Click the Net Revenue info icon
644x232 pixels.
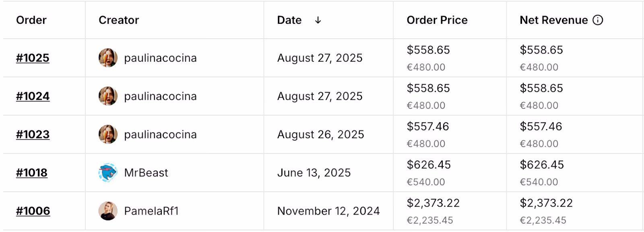pyautogui.click(x=598, y=20)
